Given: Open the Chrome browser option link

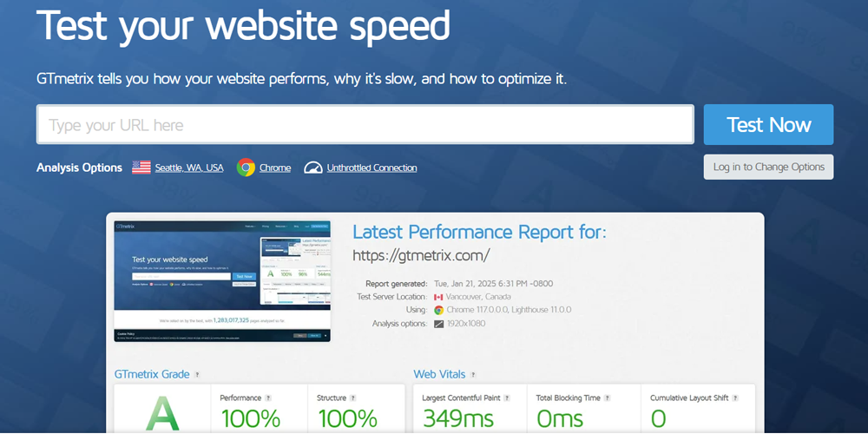Looking at the screenshot, I should point(275,168).
